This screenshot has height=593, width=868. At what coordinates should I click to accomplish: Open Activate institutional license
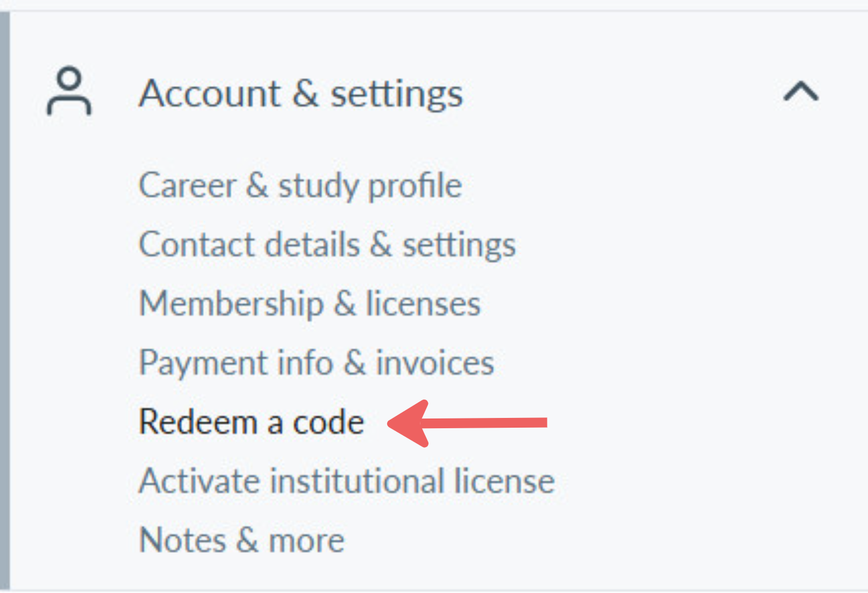(347, 481)
